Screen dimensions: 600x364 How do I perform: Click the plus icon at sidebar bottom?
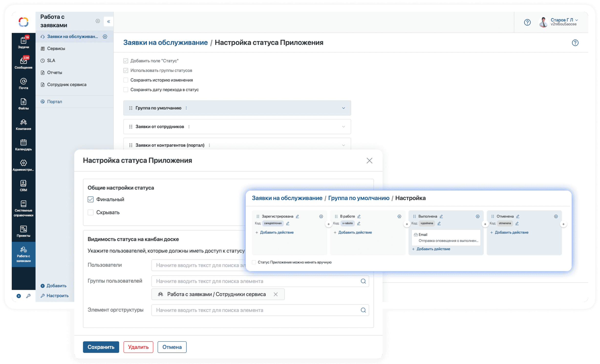[x=19, y=296]
